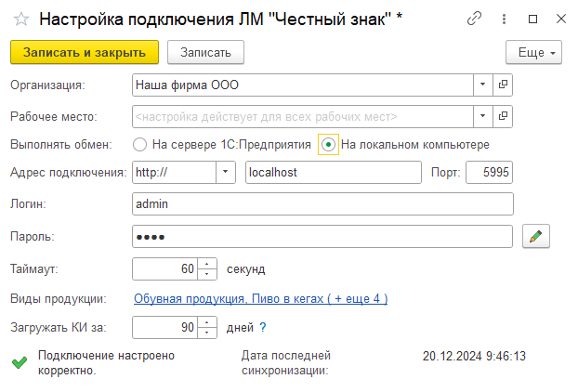Open the Виды продукции link

point(260,298)
